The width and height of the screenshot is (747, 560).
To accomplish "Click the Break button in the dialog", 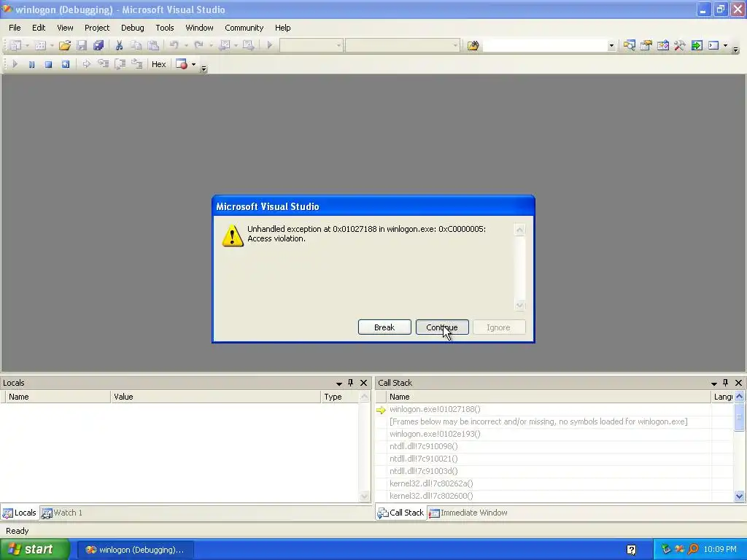I will [384, 327].
